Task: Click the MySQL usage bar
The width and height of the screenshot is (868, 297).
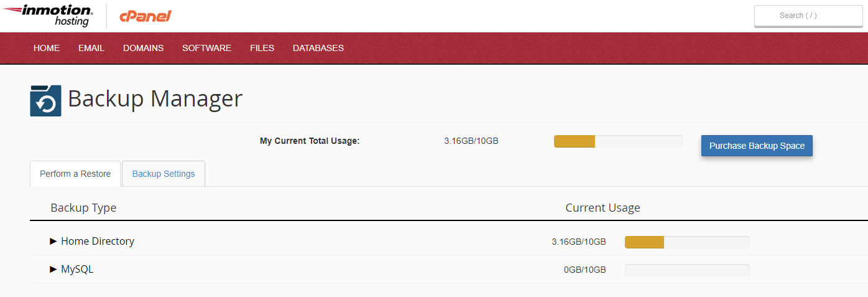Action: [687, 270]
